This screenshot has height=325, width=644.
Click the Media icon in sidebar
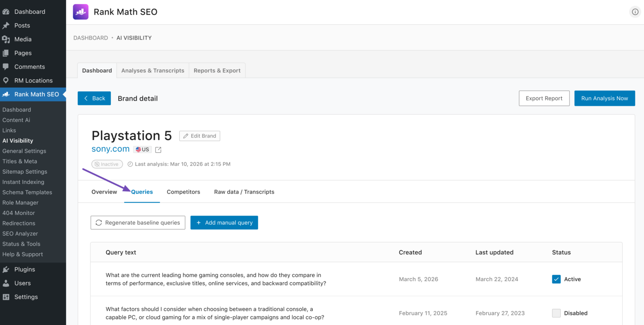pos(6,40)
